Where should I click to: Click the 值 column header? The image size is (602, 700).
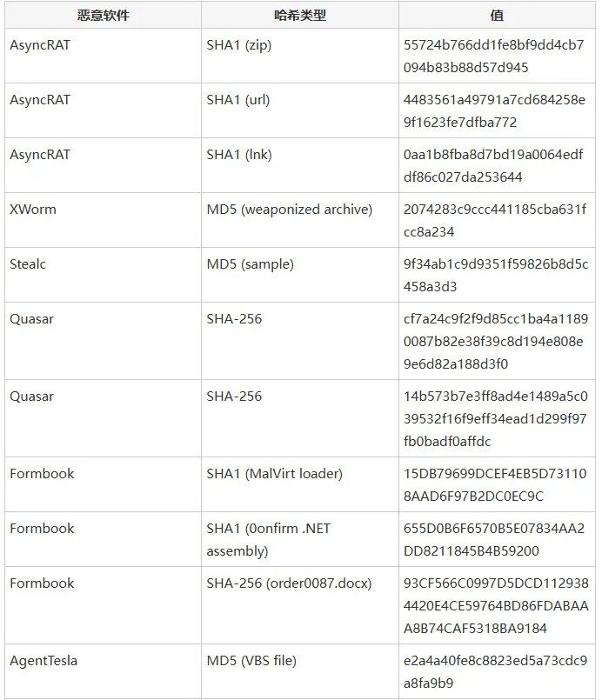497,16
